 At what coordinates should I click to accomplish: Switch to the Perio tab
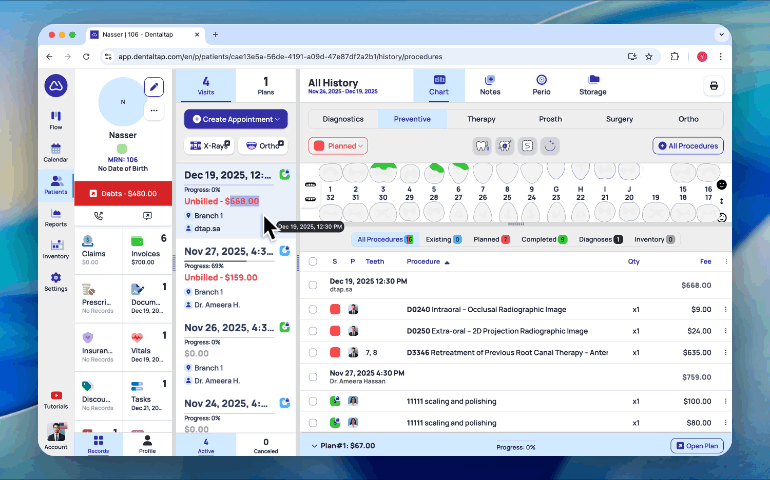(x=541, y=85)
